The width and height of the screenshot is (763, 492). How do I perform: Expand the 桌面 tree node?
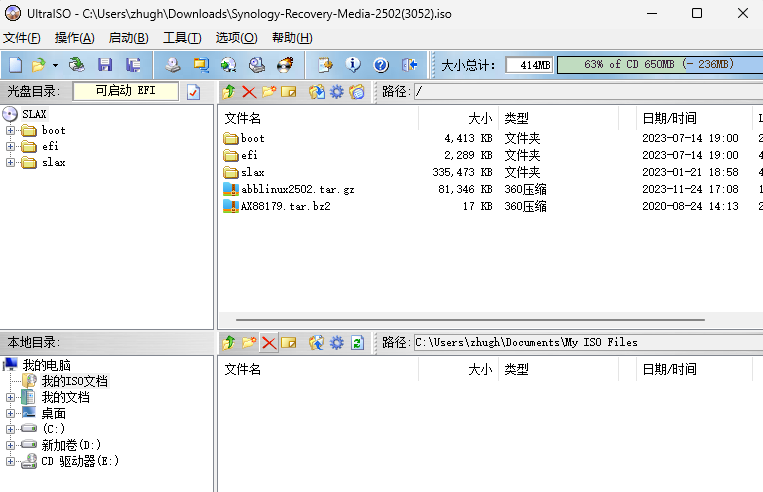click(10, 414)
